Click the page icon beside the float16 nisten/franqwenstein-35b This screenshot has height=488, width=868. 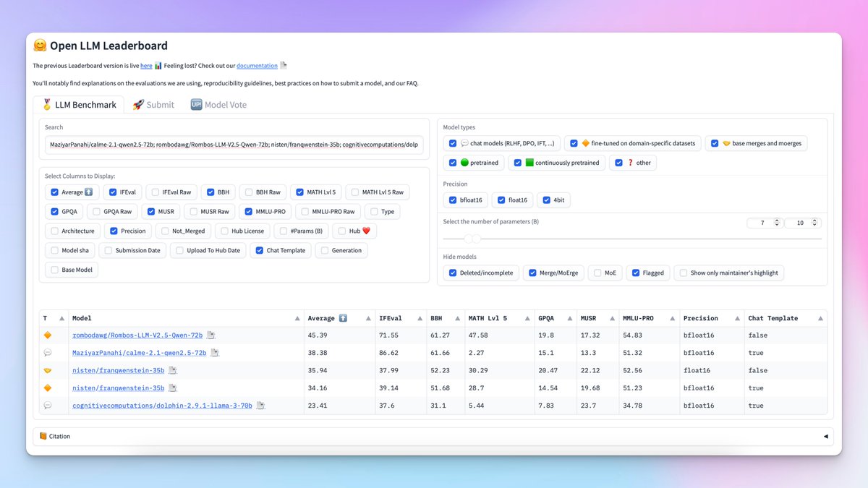[173, 370]
